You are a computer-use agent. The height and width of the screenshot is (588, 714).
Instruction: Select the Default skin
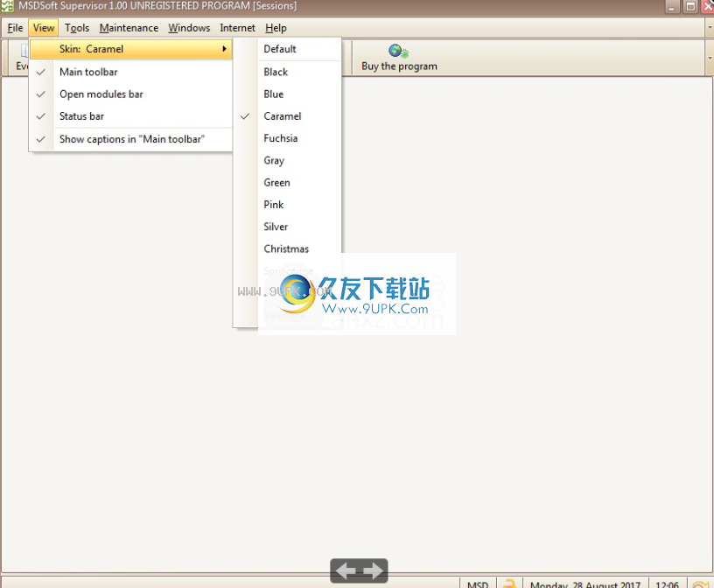pos(287,49)
